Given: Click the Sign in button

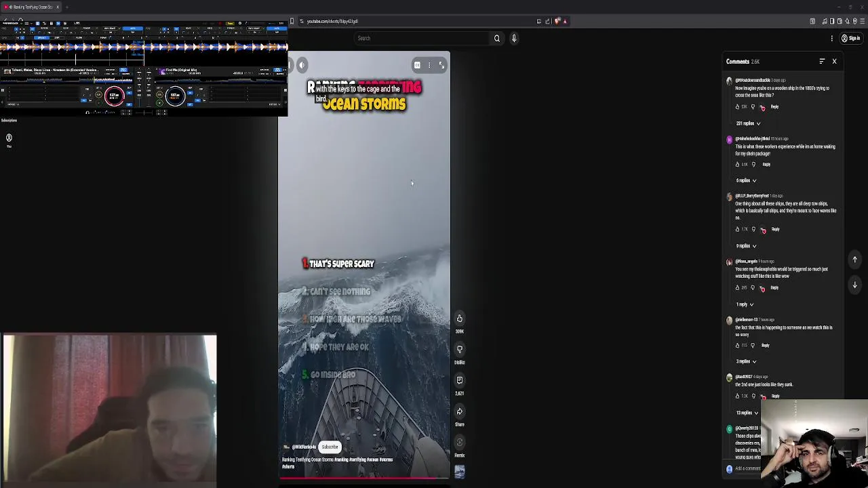Looking at the screenshot, I should (x=850, y=39).
